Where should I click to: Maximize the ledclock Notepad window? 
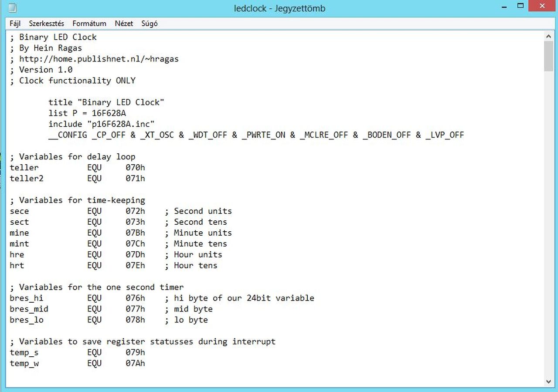tap(521, 6)
